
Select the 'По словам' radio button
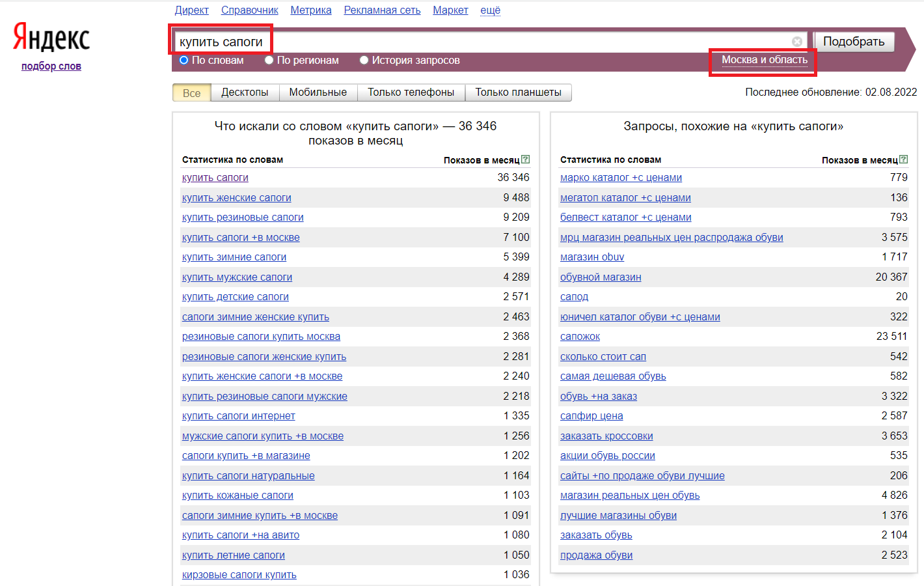(184, 61)
